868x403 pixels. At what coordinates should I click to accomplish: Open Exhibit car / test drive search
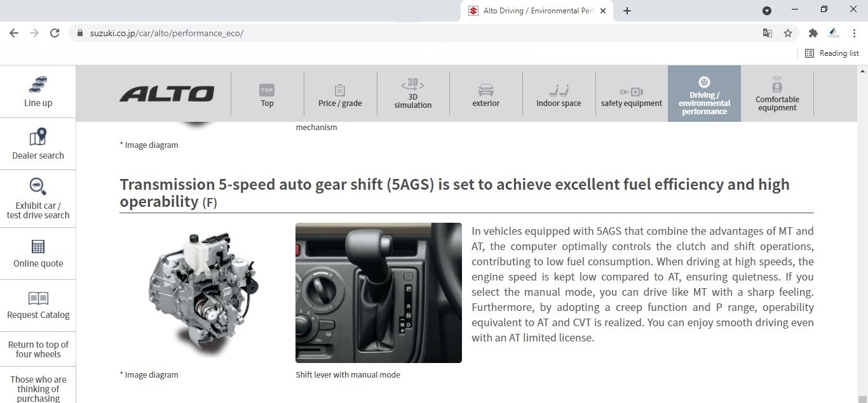(x=38, y=199)
